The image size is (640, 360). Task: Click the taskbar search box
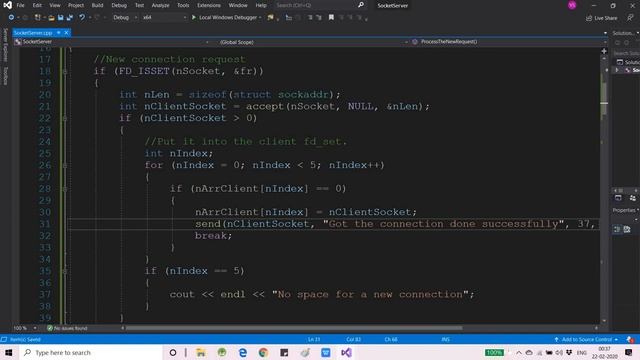point(91,352)
